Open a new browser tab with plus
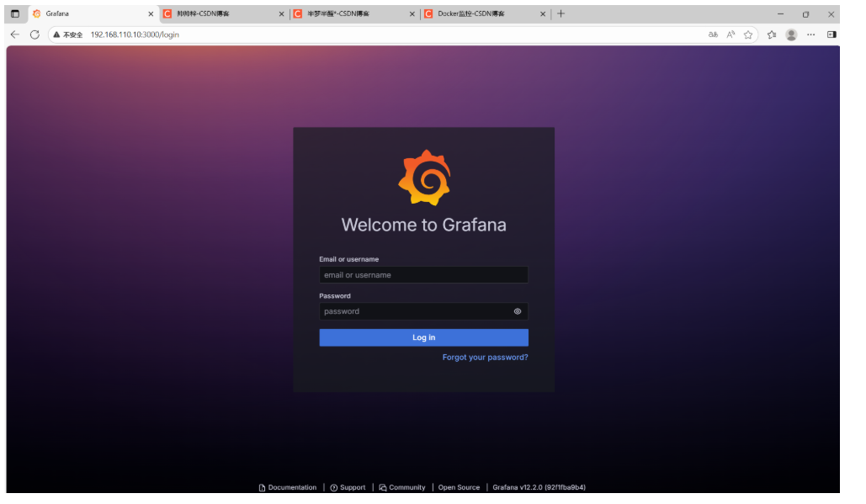The width and height of the screenshot is (866, 504). coord(561,13)
